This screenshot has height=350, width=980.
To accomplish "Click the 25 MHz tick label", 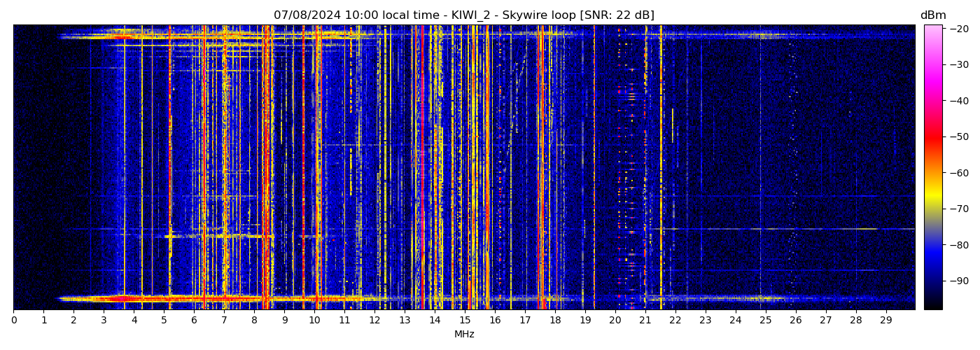I will click(765, 321).
